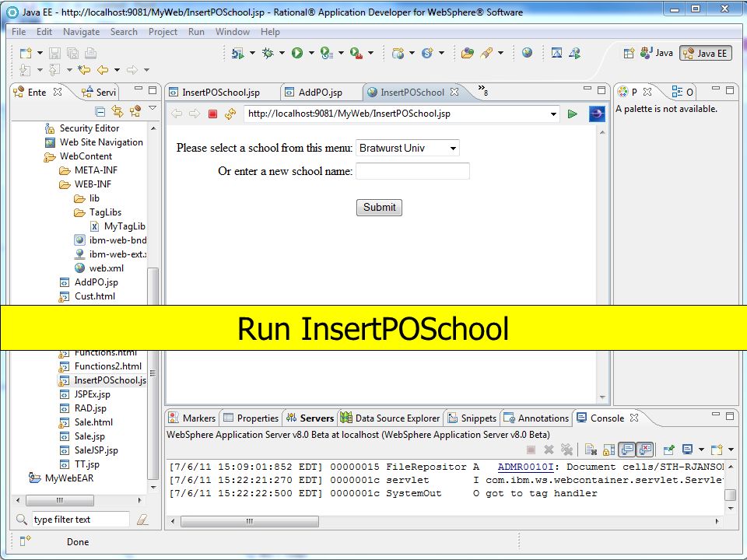Click the search flashlight icon
This screenshot has width=747, height=560.
486,53
